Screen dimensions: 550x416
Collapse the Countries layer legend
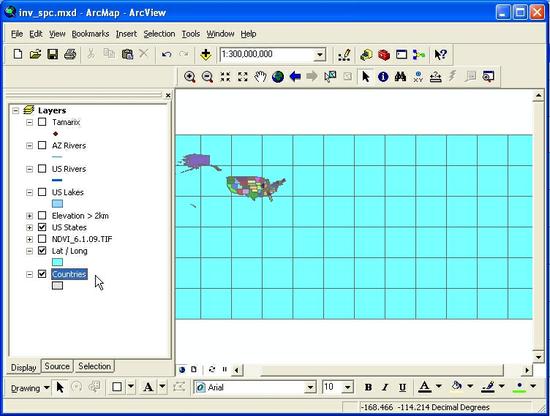click(29, 274)
